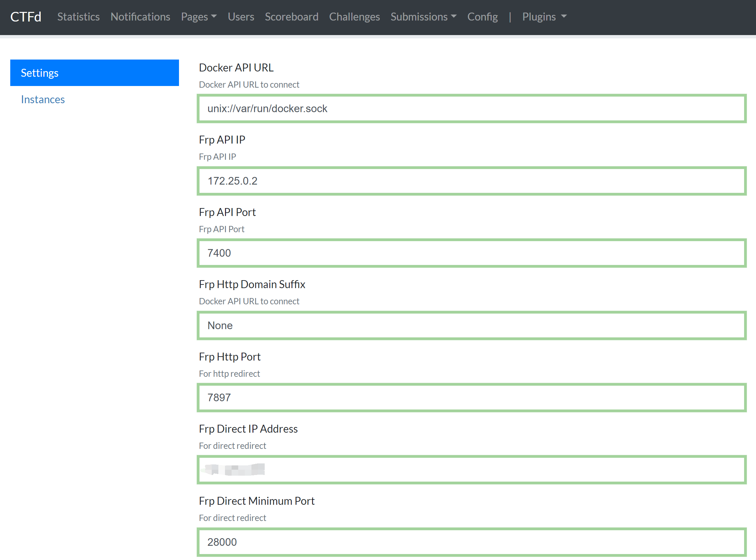This screenshot has width=756, height=560.
Task: Click the Frp API Port field
Action: coord(471,253)
